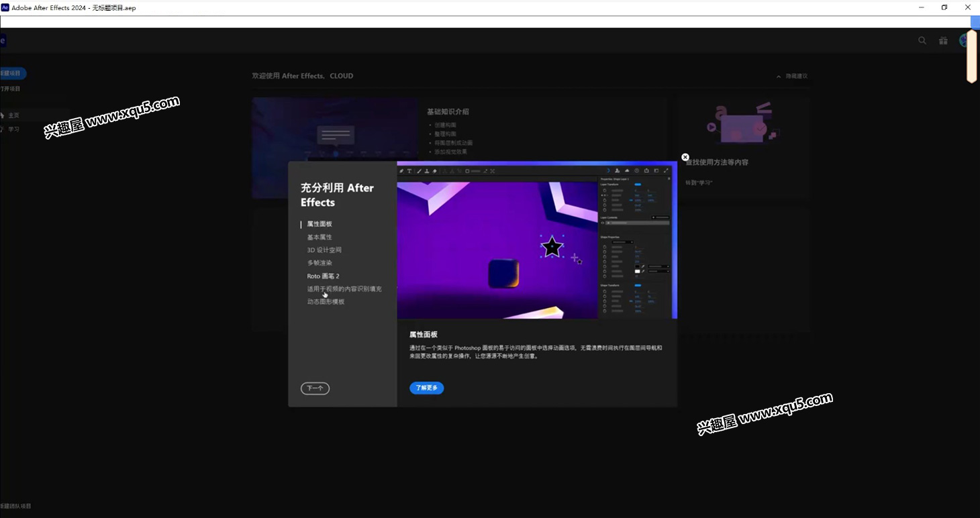Click the 转到"学习" link
This screenshot has height=518, width=980.
tap(699, 183)
